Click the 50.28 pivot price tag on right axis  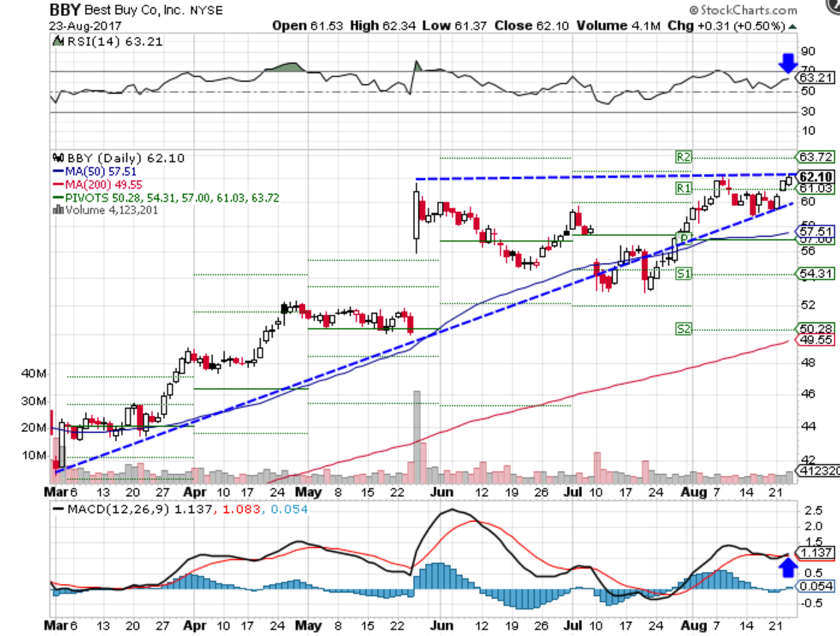(816, 328)
